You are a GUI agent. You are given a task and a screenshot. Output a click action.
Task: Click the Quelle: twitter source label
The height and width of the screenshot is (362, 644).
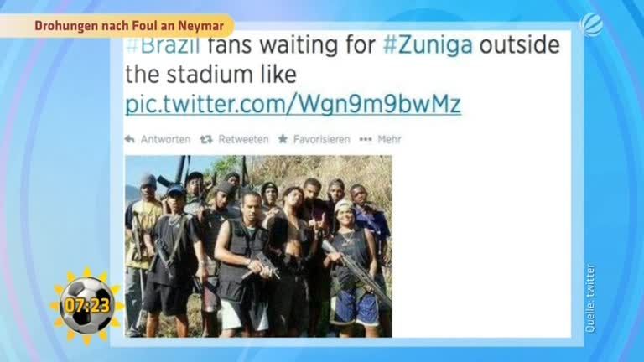coord(589,298)
